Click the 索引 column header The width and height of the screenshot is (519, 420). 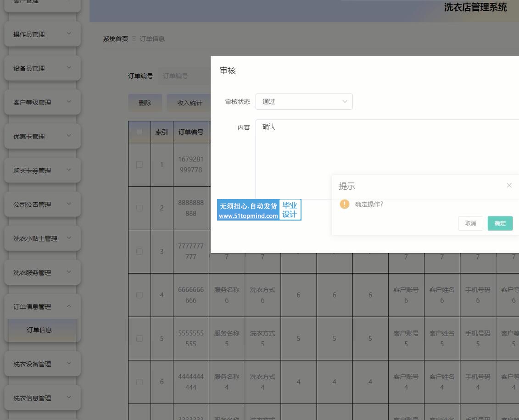pyautogui.click(x=162, y=132)
